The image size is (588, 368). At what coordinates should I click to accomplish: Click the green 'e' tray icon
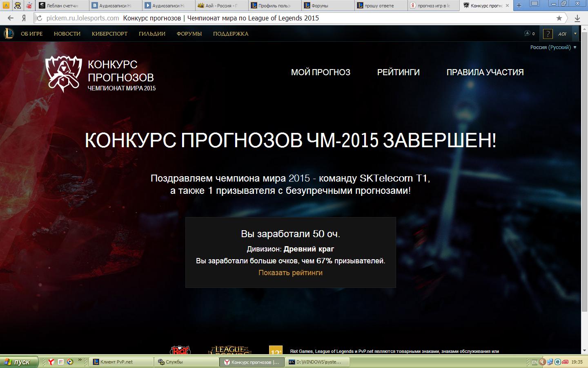[x=557, y=362]
